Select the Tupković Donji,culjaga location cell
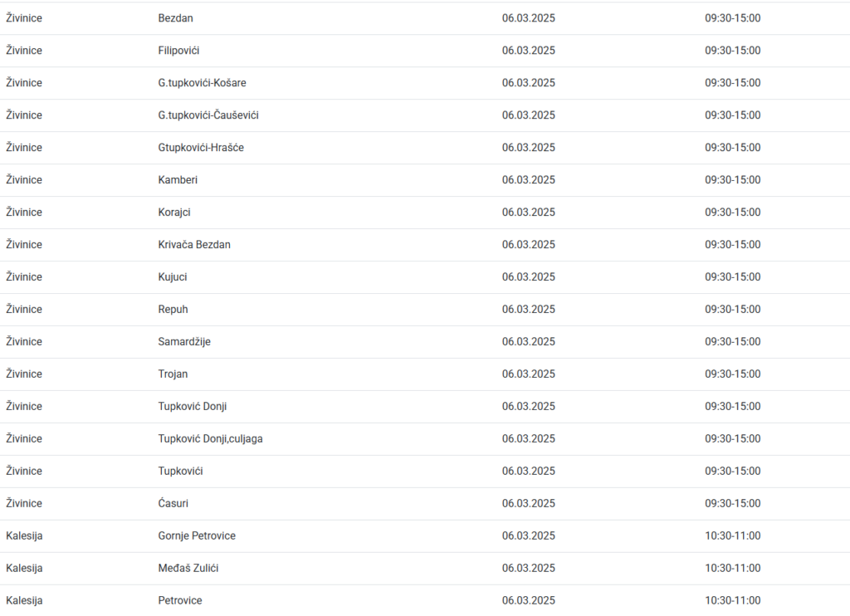This screenshot has height=616, width=850. pyautogui.click(x=210, y=439)
